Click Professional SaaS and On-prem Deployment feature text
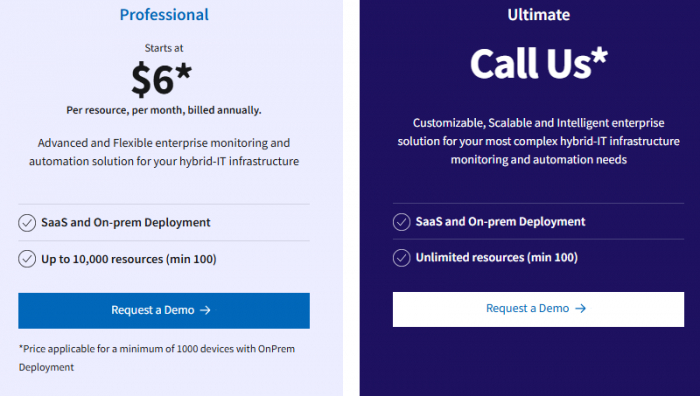700x396 pixels. 125,222
